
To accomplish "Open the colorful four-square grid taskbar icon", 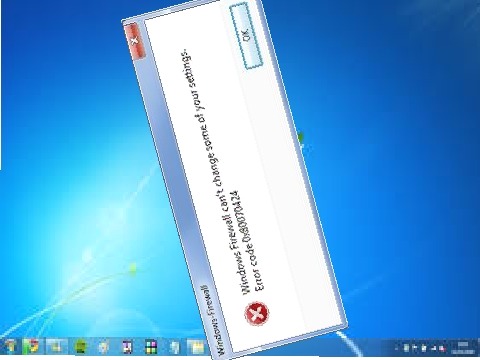I will (x=151, y=347).
